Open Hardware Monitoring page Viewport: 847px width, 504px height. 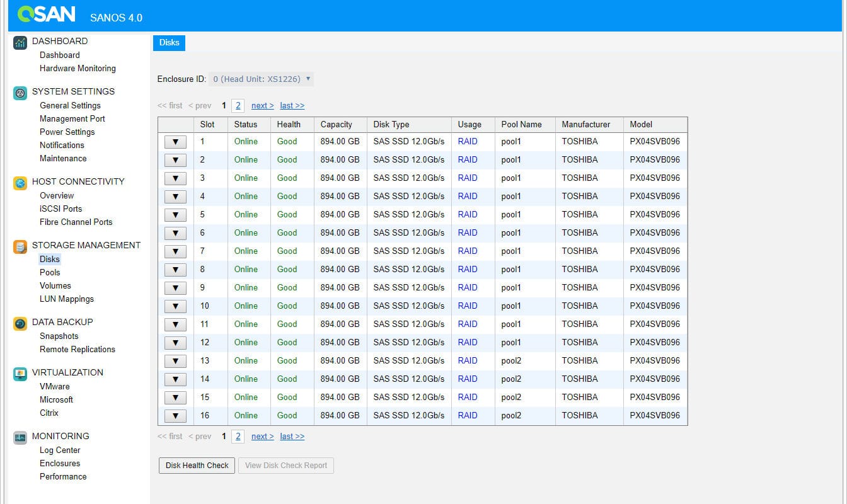(78, 68)
